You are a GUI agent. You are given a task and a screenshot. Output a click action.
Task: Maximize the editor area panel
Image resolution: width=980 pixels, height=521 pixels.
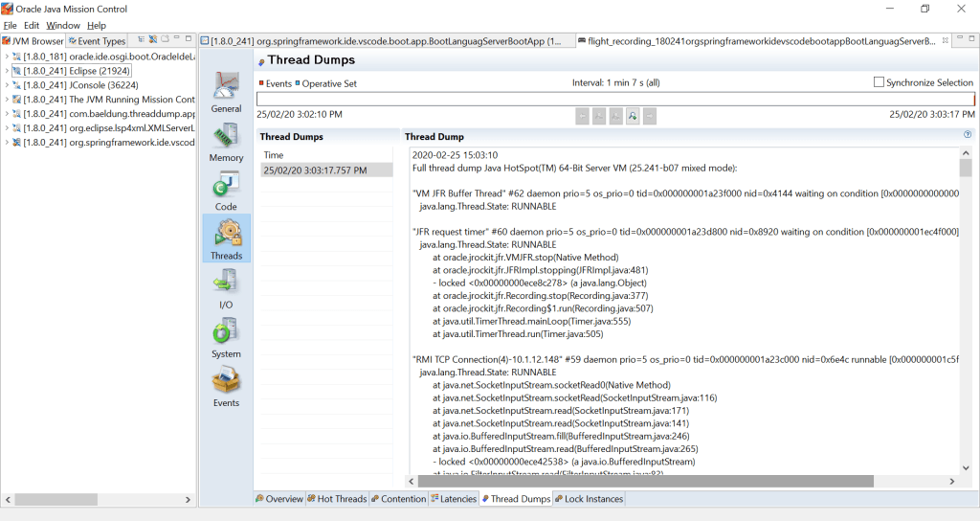(x=972, y=38)
